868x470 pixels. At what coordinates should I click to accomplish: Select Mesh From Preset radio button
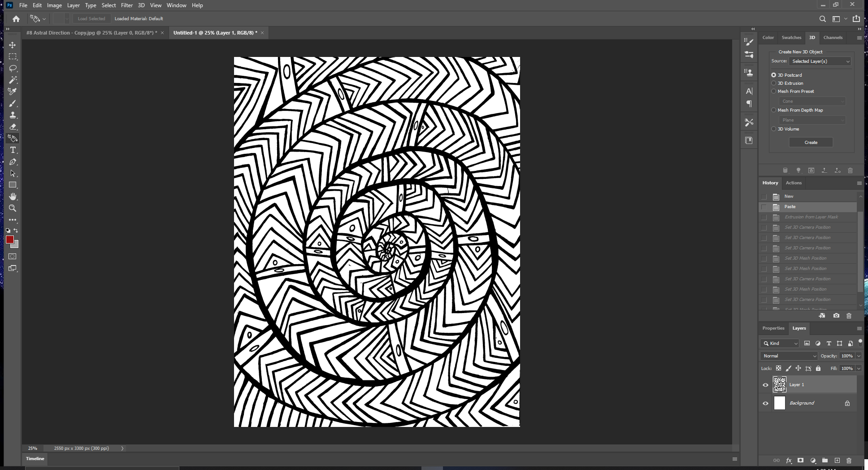(773, 91)
